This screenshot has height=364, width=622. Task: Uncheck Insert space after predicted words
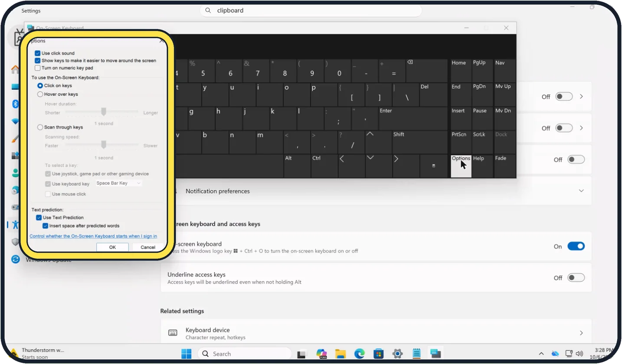click(45, 226)
